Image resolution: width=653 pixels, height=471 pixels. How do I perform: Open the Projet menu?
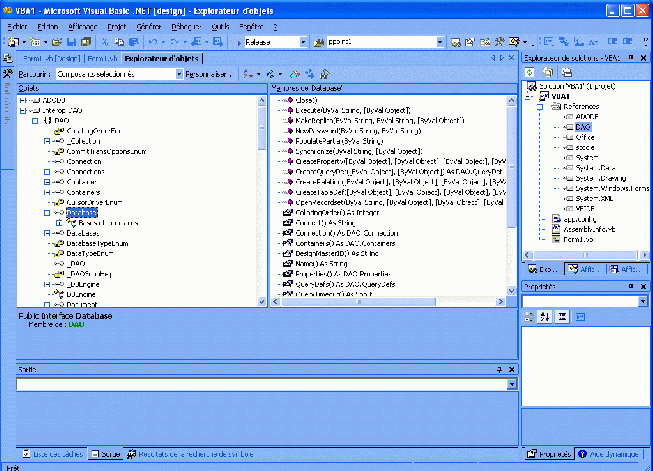(117, 27)
